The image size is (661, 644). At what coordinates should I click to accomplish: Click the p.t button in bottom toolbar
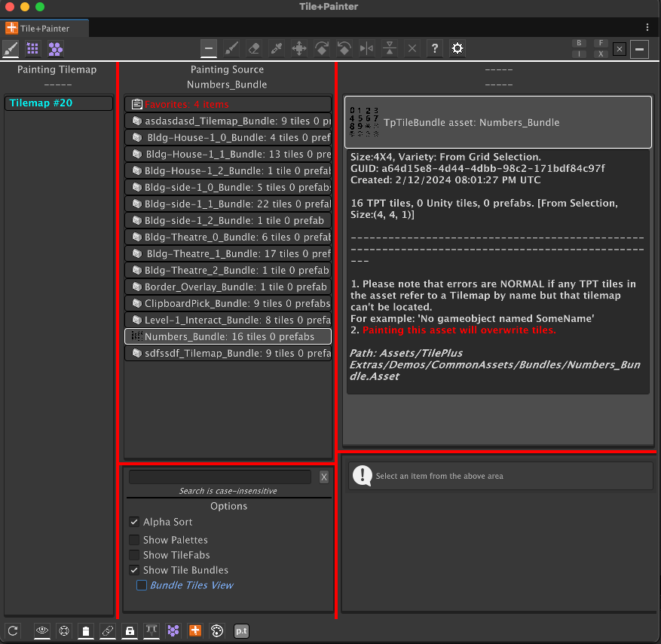tap(241, 631)
